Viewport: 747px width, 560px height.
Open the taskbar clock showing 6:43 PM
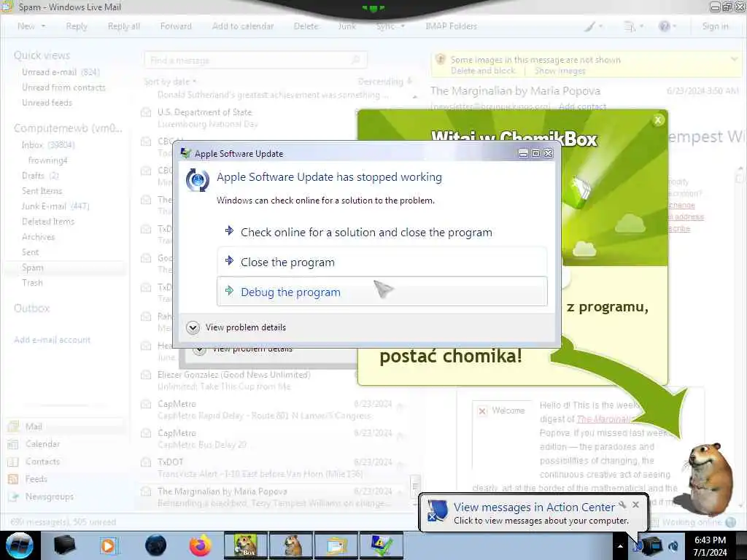click(710, 546)
